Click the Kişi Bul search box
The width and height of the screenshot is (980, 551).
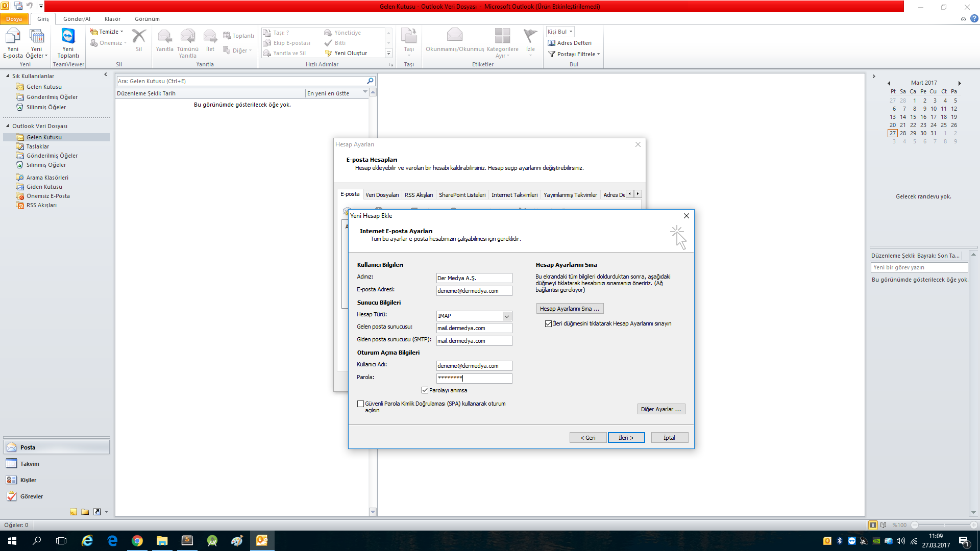click(560, 32)
